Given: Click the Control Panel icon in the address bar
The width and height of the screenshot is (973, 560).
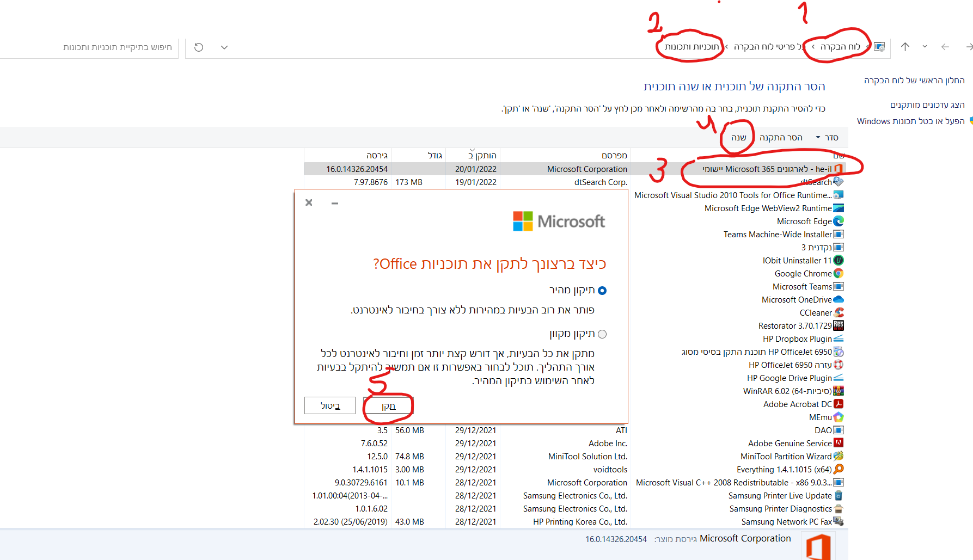Looking at the screenshot, I should [879, 47].
